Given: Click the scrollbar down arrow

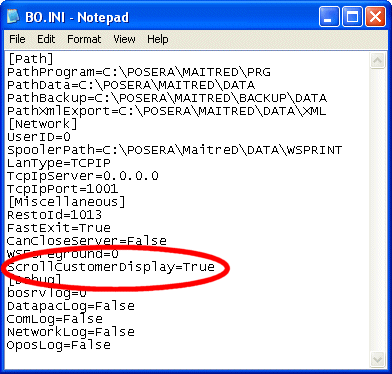Looking at the screenshot, I should [377, 360].
